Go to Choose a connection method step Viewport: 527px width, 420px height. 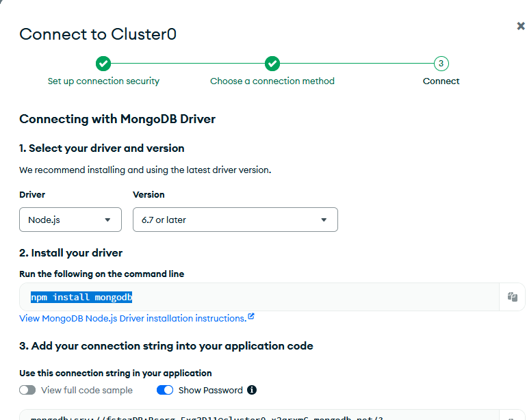(x=272, y=81)
